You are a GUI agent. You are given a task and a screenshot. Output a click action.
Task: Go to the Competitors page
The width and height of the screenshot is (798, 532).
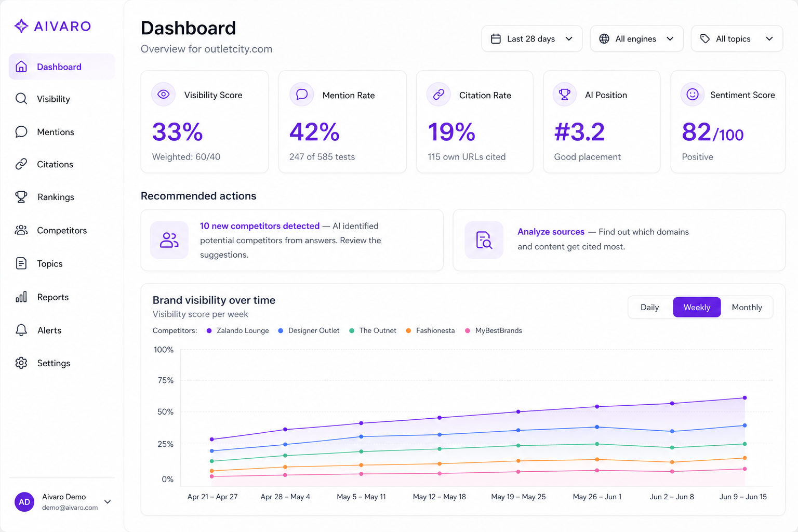pos(62,230)
